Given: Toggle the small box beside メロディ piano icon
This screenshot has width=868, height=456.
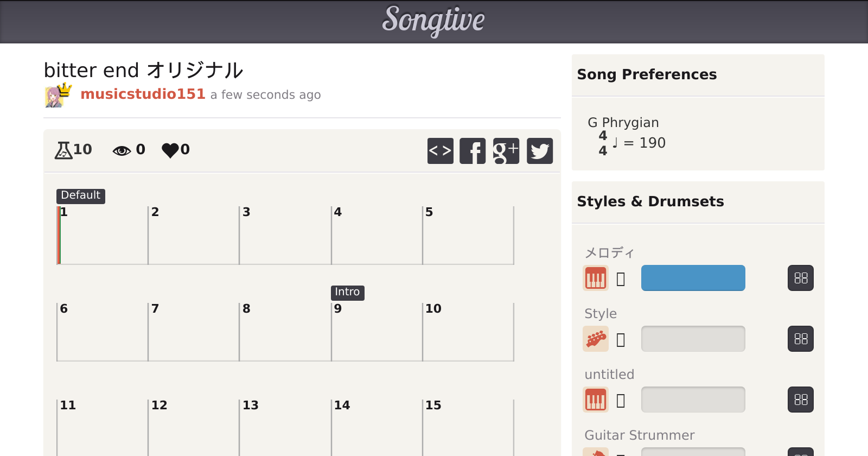Looking at the screenshot, I should [x=621, y=279].
